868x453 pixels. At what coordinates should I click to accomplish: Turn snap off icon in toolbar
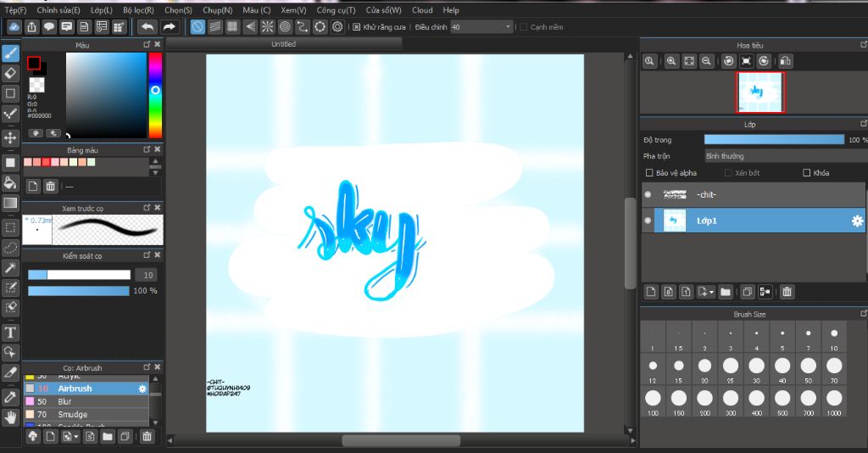coord(198,26)
